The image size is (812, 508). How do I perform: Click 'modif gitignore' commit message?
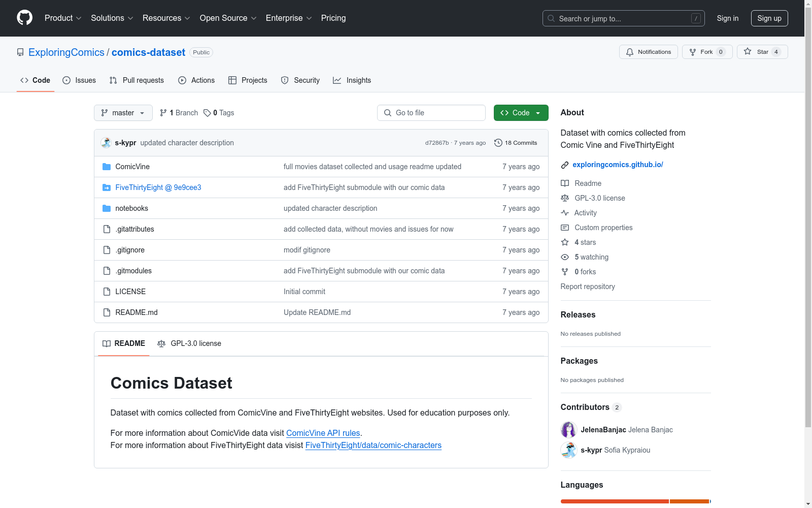[x=307, y=250]
